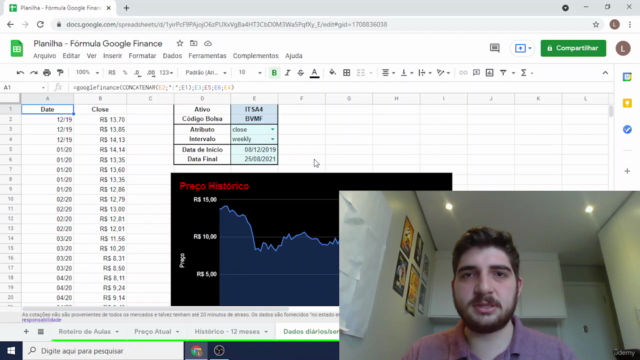Open zoom level 100% dropdown
The height and width of the screenshot is (360, 640).
coord(87,73)
